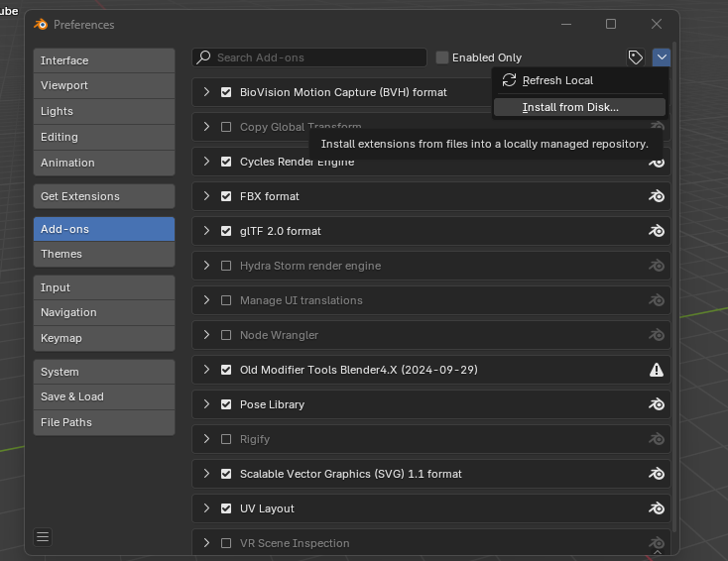Toggle the Enabled Only checkbox

(x=442, y=57)
